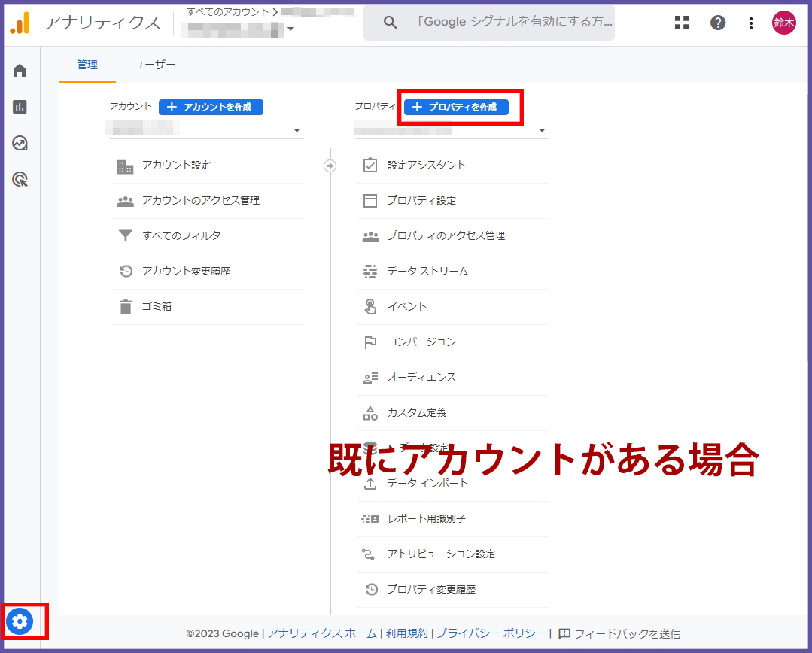
Task: Click the 鈴木 user avatar
Action: [x=783, y=23]
